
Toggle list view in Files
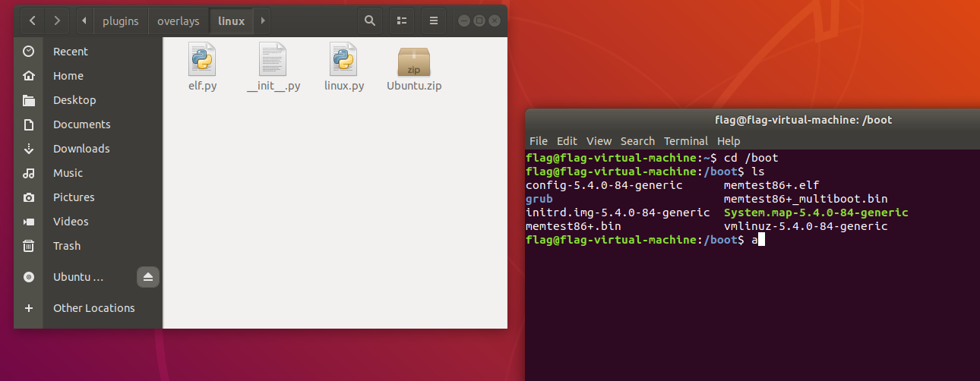[403, 20]
